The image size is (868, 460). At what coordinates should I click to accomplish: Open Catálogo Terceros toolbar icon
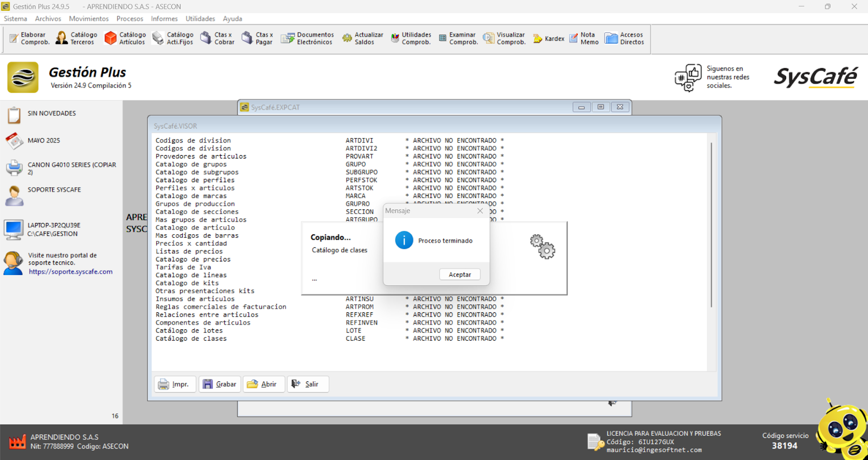tap(76, 39)
